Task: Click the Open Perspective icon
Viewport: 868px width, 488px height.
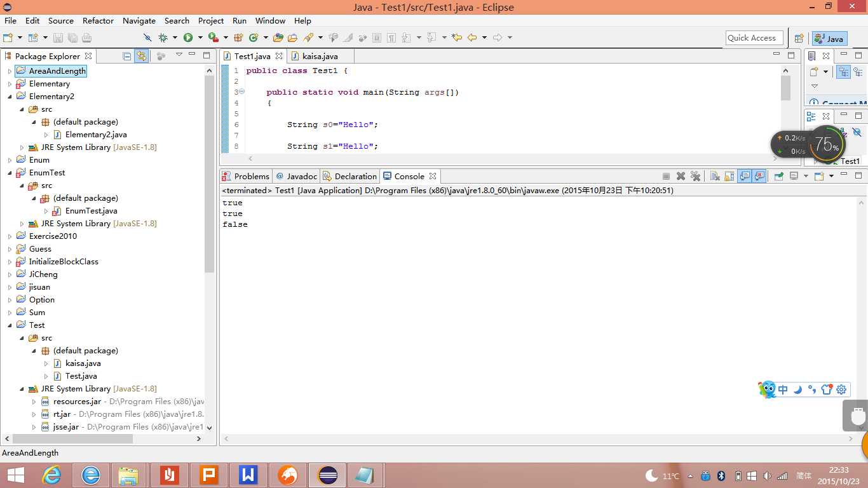Action: pyautogui.click(x=799, y=38)
